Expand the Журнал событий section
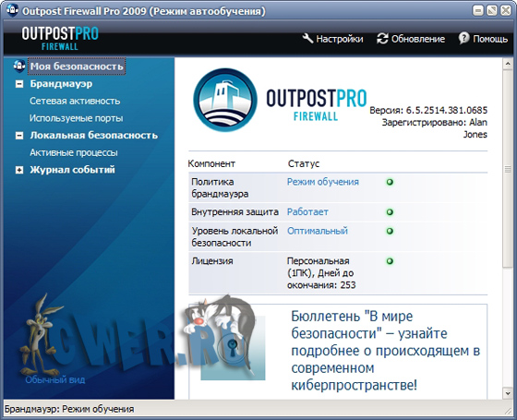Image resolution: width=517 pixels, height=420 pixels. click(19, 170)
